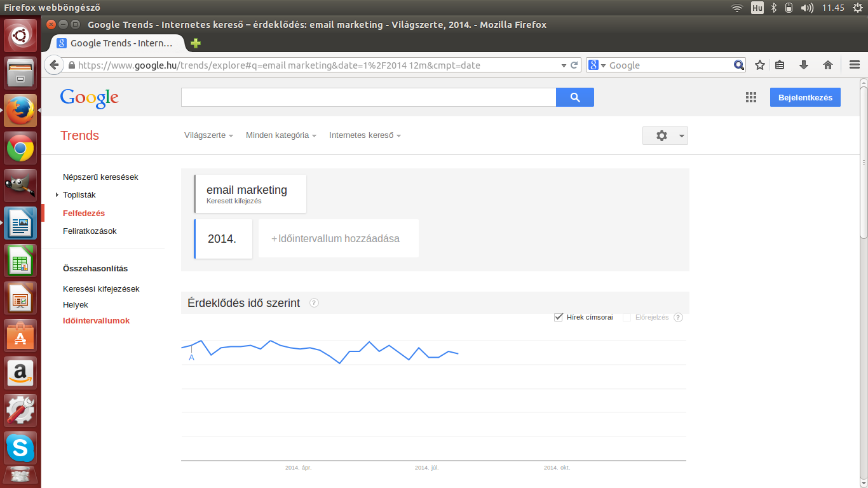
Task: Click the Google logo
Action: point(90,98)
